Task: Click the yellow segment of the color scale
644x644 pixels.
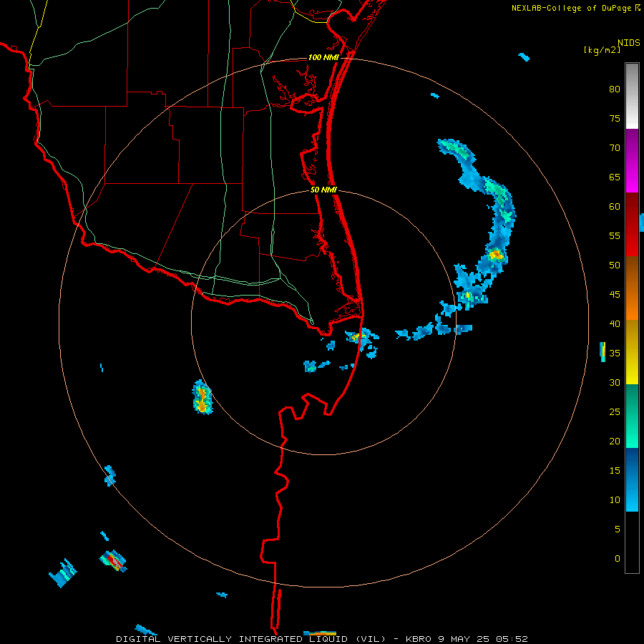Action: click(632, 352)
